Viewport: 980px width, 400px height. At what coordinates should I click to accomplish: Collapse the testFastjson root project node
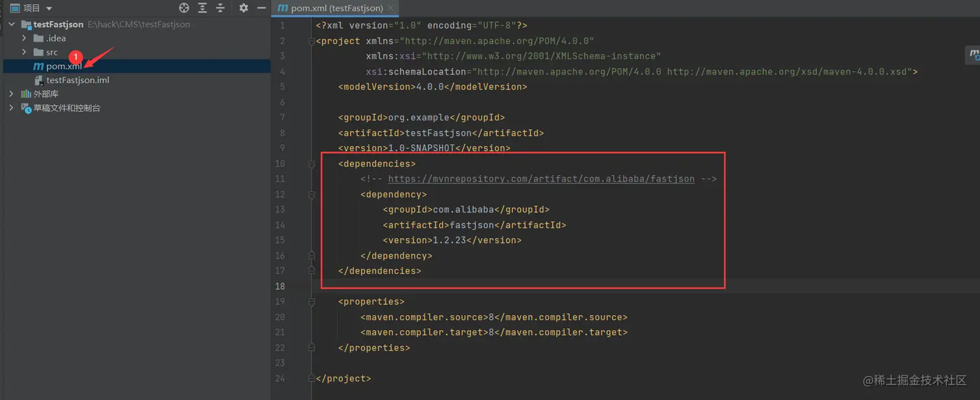point(11,25)
